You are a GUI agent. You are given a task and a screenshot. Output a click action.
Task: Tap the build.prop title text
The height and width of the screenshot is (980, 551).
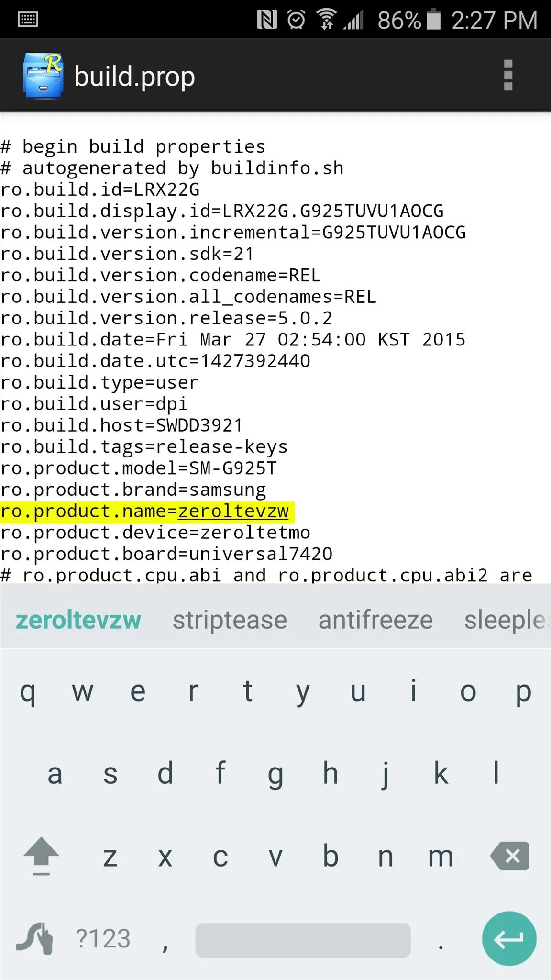click(134, 77)
